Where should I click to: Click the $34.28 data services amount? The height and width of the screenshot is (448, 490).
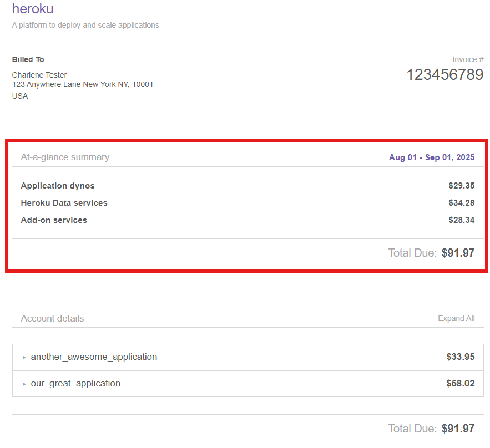coord(461,203)
